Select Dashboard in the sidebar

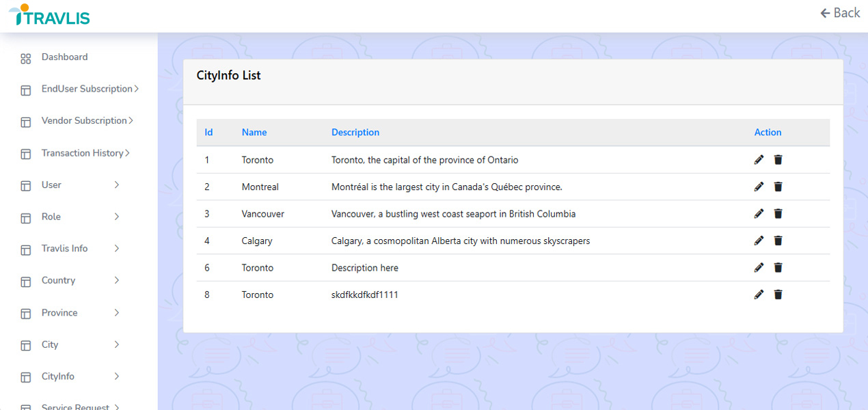point(64,57)
